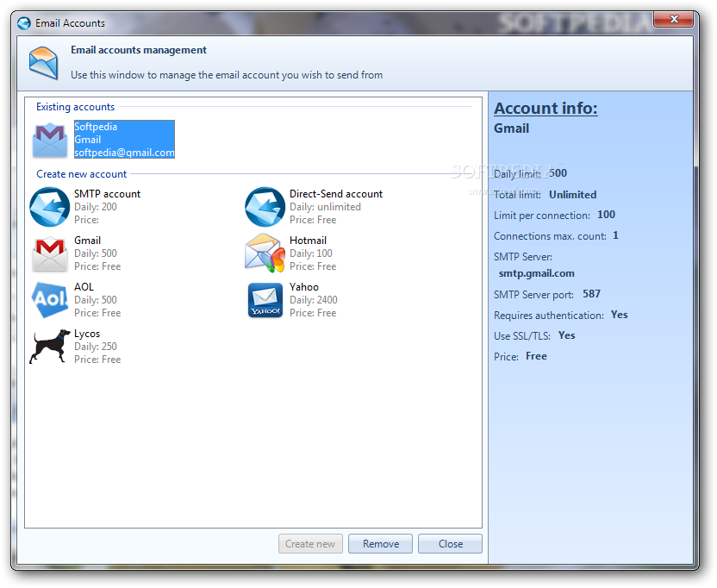Click the Lycos dog icon
The image size is (717, 588).
[x=50, y=347]
